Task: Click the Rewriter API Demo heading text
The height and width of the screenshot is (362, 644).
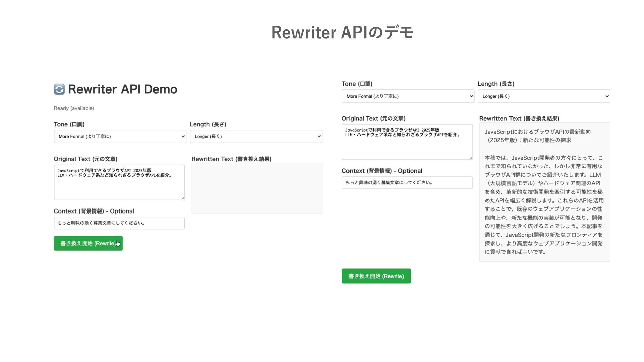Action: [x=122, y=89]
